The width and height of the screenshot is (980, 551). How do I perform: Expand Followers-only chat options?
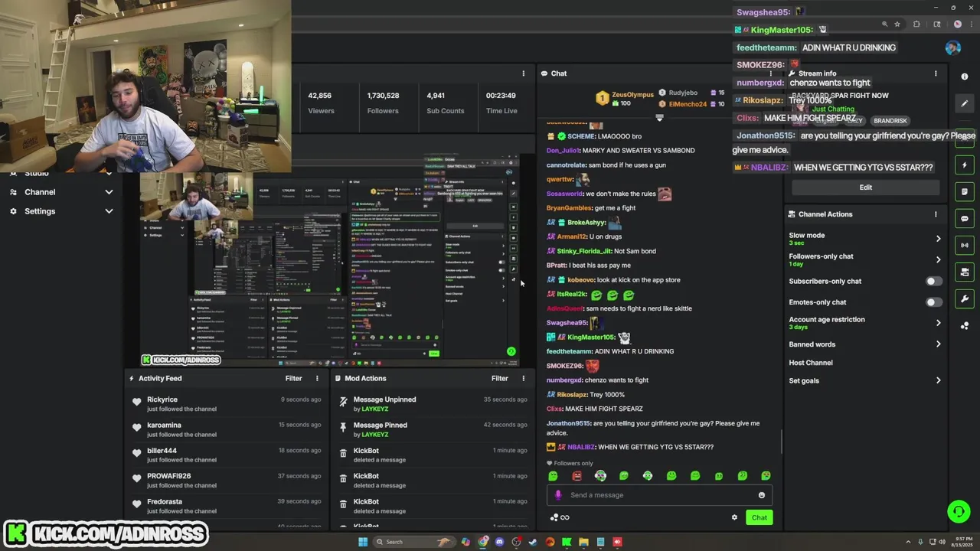[x=938, y=260]
